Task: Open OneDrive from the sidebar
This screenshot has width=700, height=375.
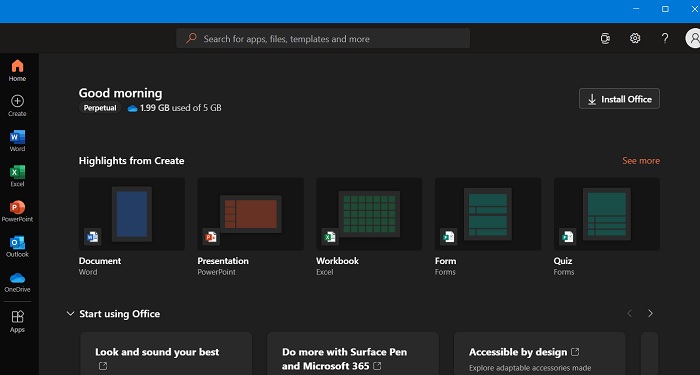Action: (x=17, y=282)
